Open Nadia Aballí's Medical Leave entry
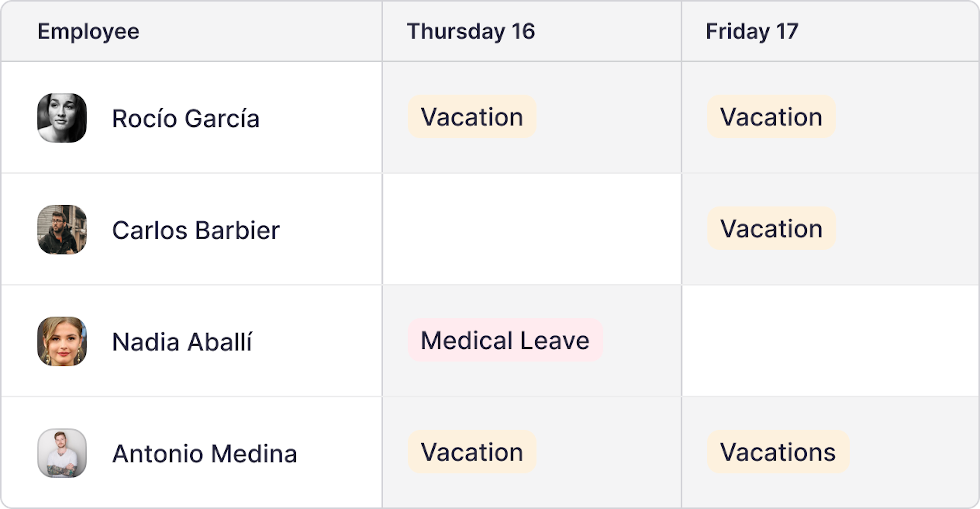The width and height of the screenshot is (980, 509). [x=505, y=340]
